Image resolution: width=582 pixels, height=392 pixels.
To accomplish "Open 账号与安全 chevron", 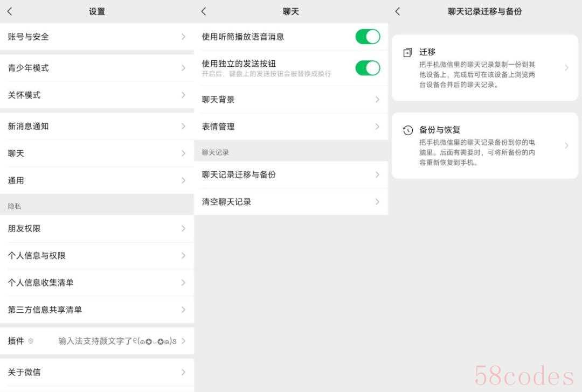I will (x=183, y=37).
